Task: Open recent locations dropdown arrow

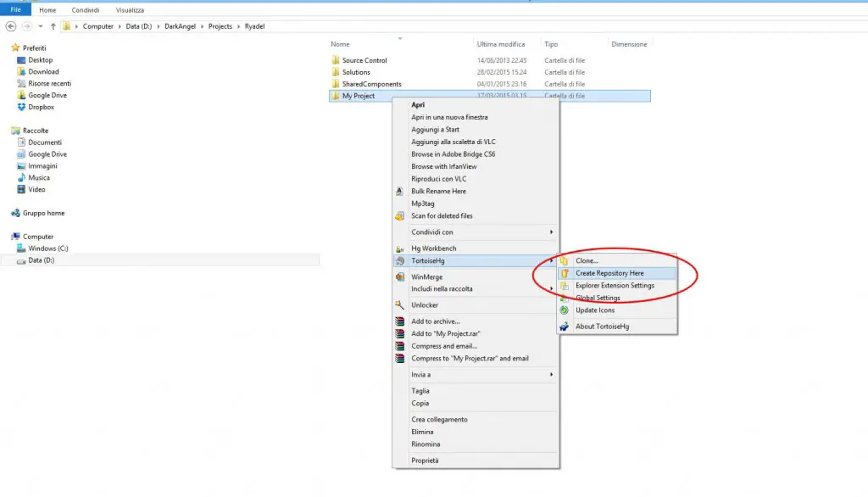Action: coord(41,26)
